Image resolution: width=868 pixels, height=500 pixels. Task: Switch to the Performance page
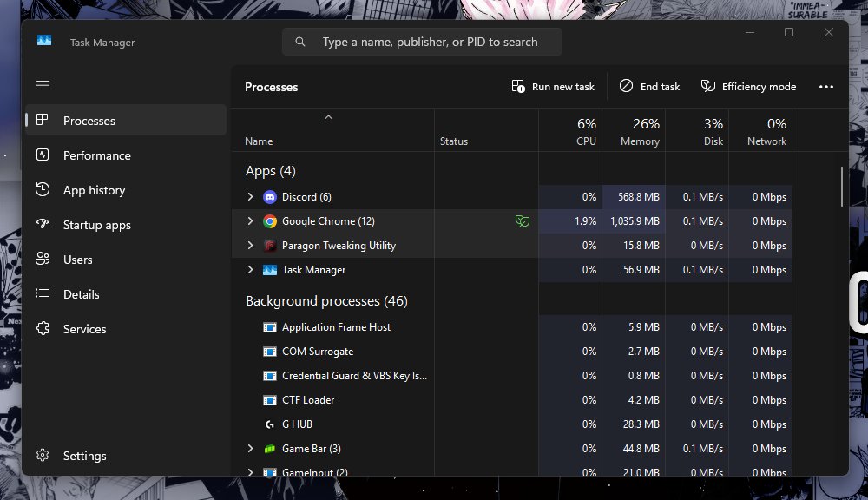point(126,155)
